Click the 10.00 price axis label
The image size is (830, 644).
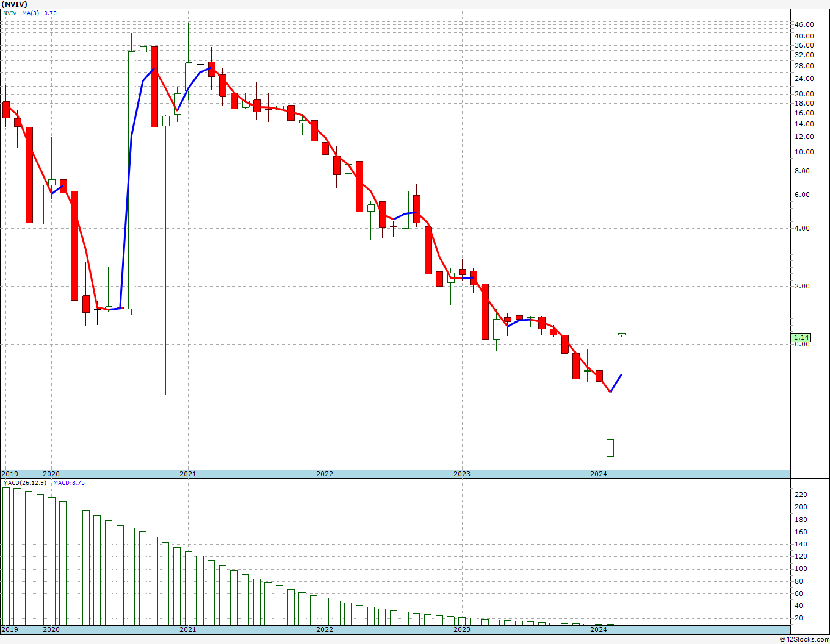[804, 152]
